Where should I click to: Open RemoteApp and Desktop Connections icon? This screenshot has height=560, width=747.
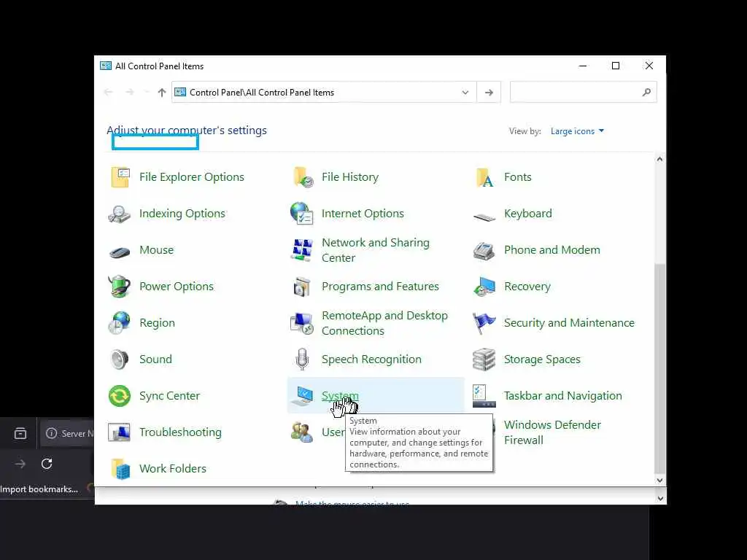[301, 323]
